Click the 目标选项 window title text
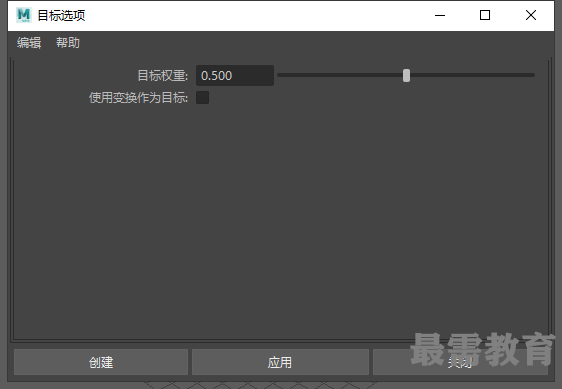Screen dimensions: 562x389 click(x=61, y=15)
